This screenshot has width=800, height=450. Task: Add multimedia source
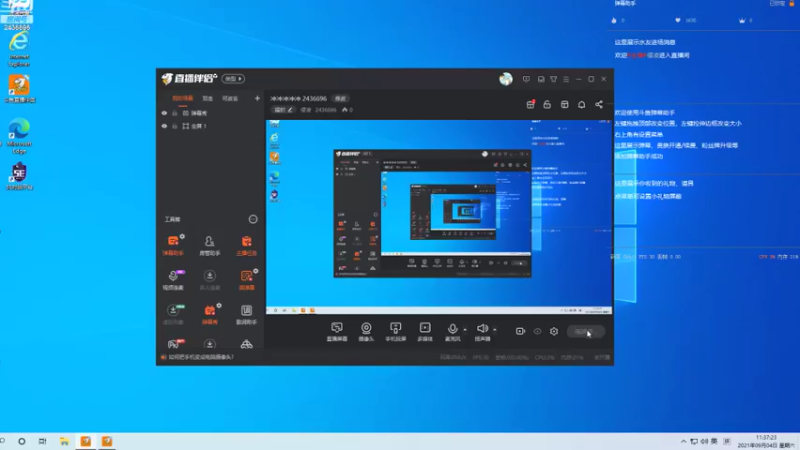coord(425,332)
